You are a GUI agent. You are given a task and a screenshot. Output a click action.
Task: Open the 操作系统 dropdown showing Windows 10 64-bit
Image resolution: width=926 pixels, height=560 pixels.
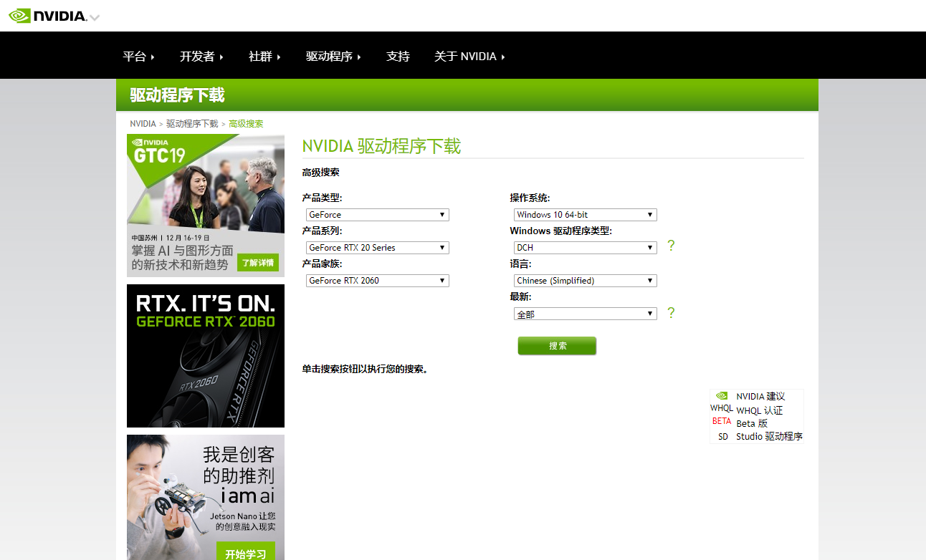586,215
